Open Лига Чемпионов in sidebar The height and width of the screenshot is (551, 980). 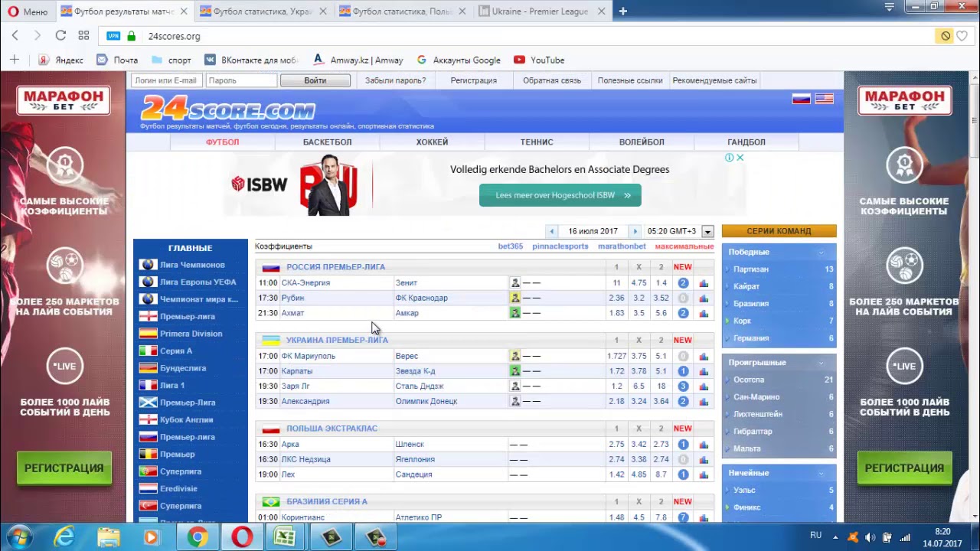click(x=191, y=265)
